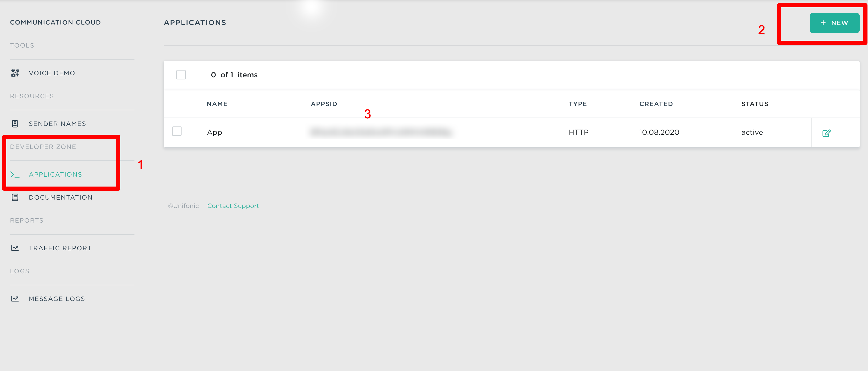
Task: Click the Traffic Report chart icon
Action: pyautogui.click(x=15, y=248)
